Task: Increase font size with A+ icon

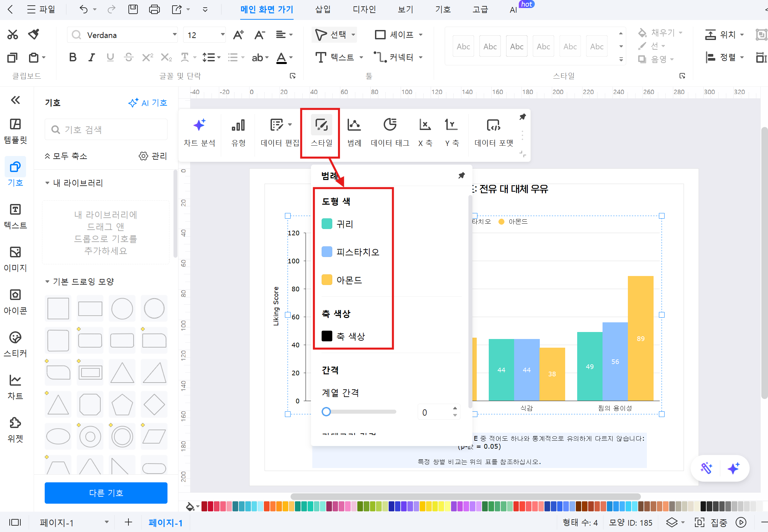Action: (238, 35)
